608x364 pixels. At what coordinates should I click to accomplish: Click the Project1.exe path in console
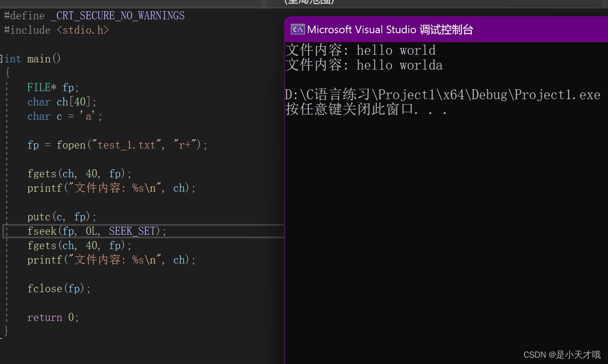coord(442,95)
